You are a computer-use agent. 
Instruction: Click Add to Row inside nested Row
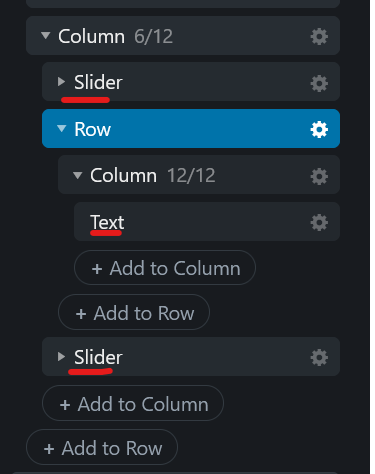(134, 312)
